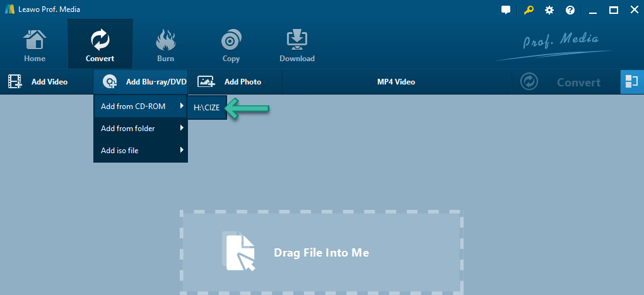Click the Leawo Prof. Media app logo
Screen dimensions: 644x295
click(10, 9)
